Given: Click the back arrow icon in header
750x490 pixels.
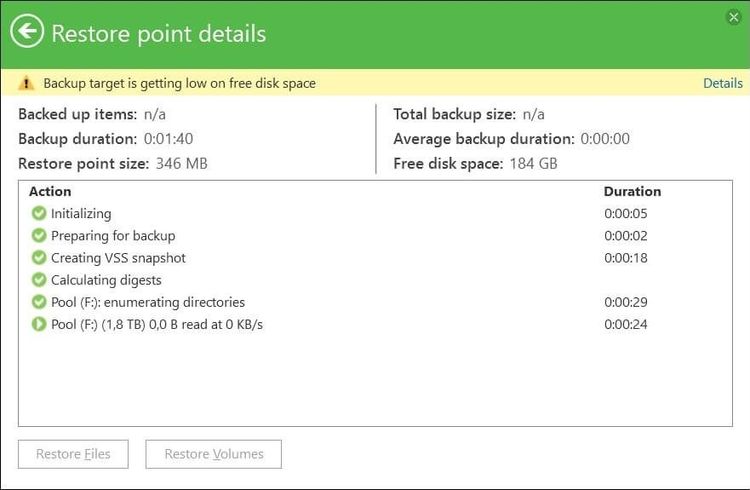Looking at the screenshot, I should point(27,33).
